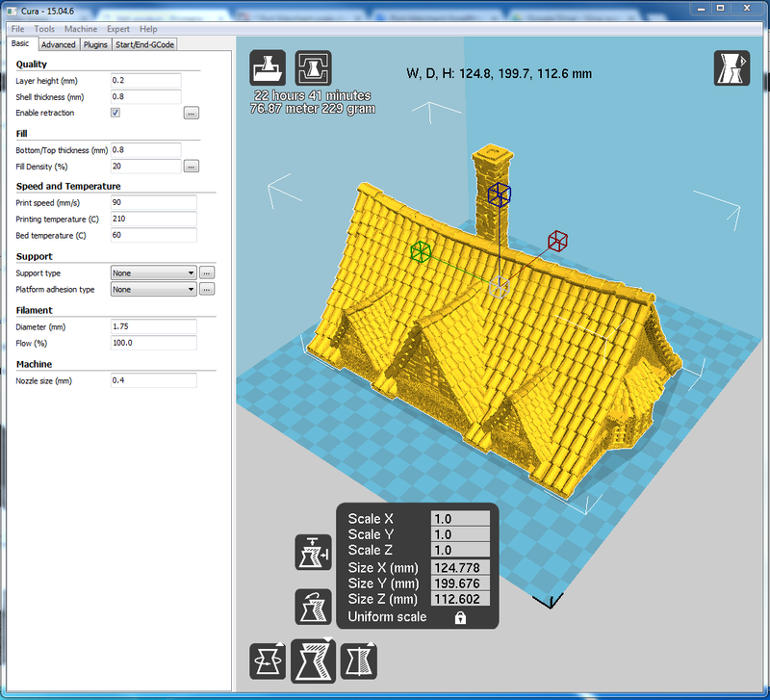Click the Bottom/Top thickness input field
The image size is (770, 700).
146,150
